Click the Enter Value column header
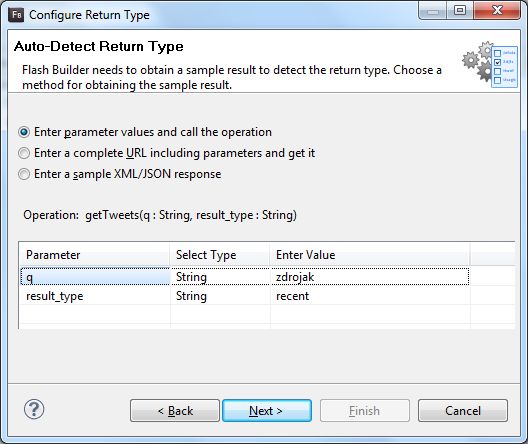Screen dimensions: 528x444 click(370, 255)
